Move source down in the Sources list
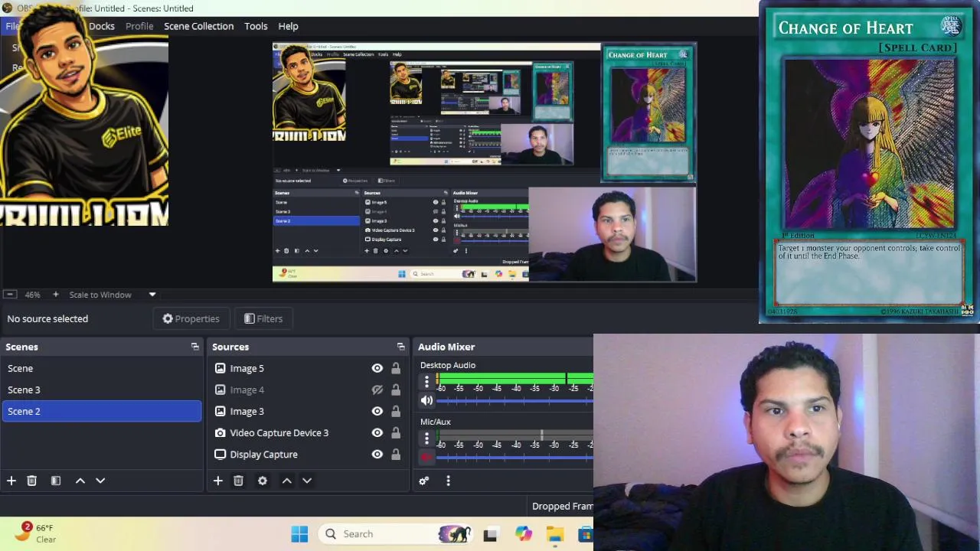Image resolution: width=980 pixels, height=551 pixels. tap(307, 481)
